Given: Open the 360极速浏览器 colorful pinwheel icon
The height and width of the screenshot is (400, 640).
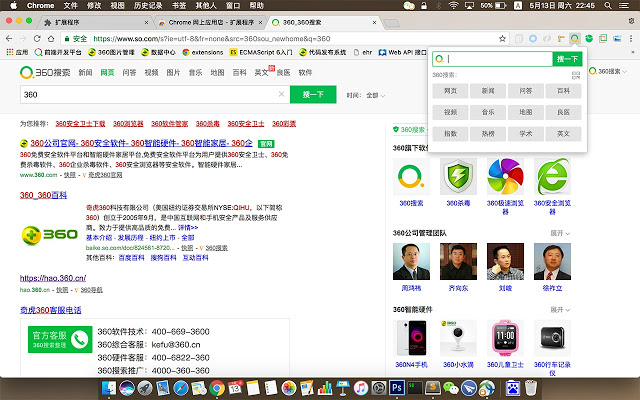Looking at the screenshot, I should tap(505, 176).
